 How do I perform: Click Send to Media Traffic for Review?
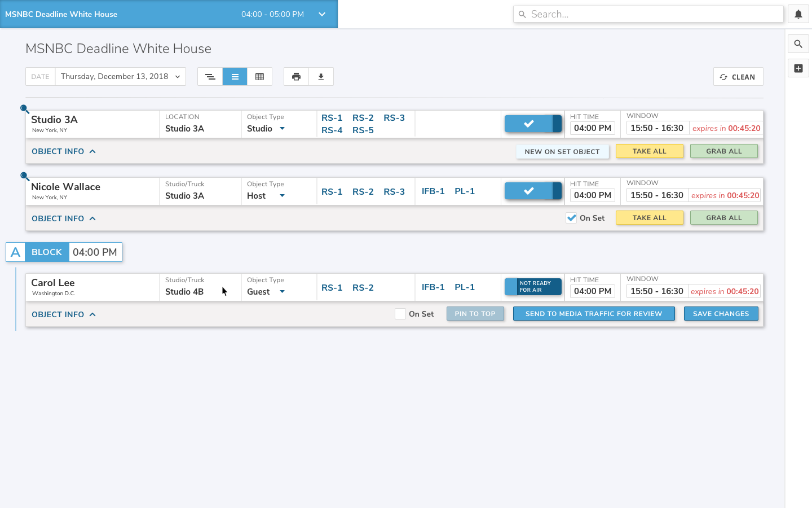[593, 314]
